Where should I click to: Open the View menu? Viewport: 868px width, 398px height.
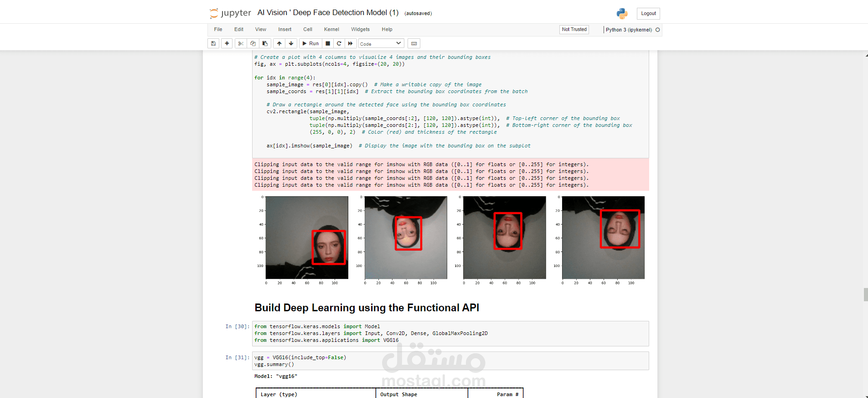click(261, 29)
